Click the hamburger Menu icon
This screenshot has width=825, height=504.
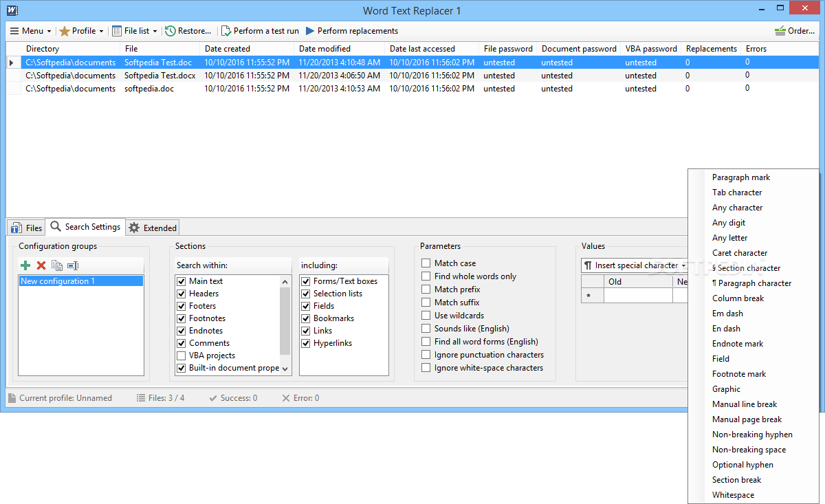[14, 31]
